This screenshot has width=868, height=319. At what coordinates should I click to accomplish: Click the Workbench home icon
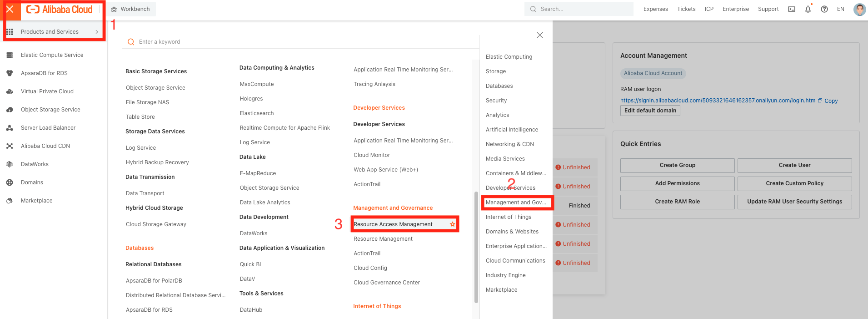114,9
